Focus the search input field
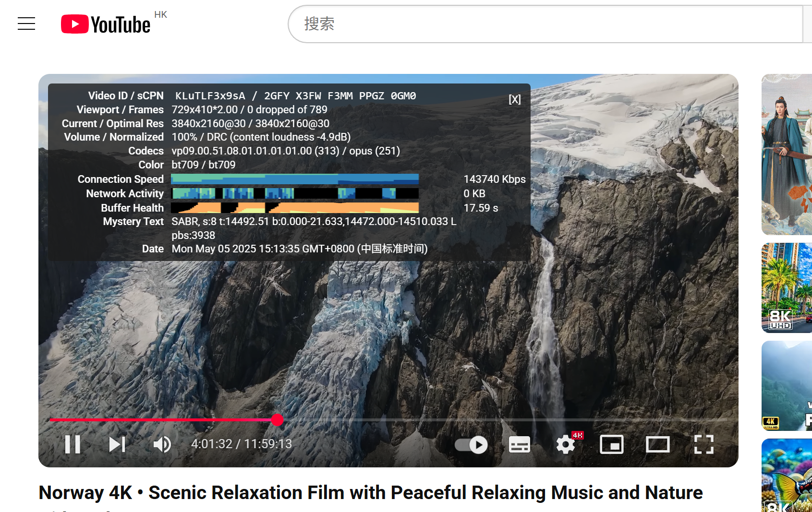812x512 pixels. 545,24
